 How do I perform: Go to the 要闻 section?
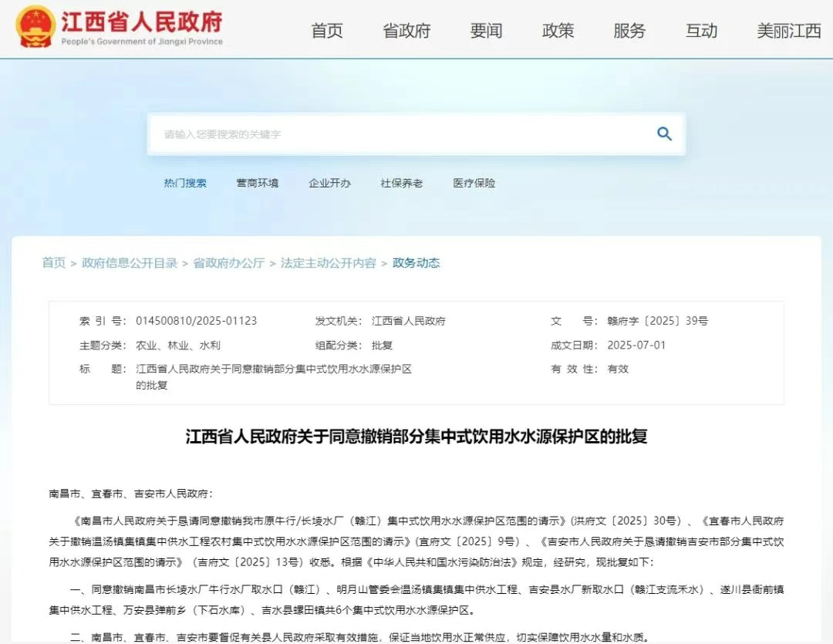coord(486,30)
